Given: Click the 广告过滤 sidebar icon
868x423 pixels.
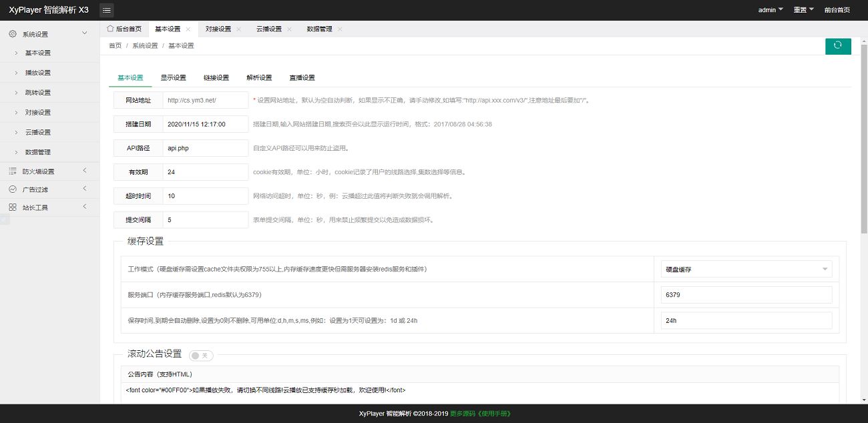Looking at the screenshot, I should coord(13,189).
